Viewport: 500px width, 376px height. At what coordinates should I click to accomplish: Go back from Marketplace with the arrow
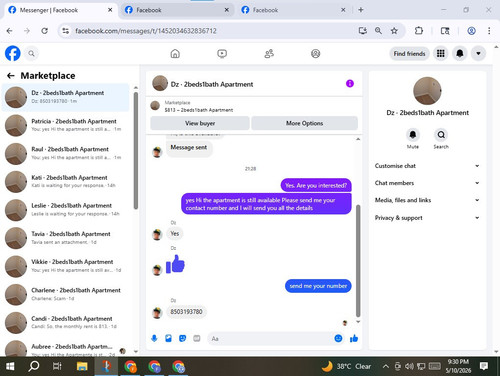click(x=11, y=76)
